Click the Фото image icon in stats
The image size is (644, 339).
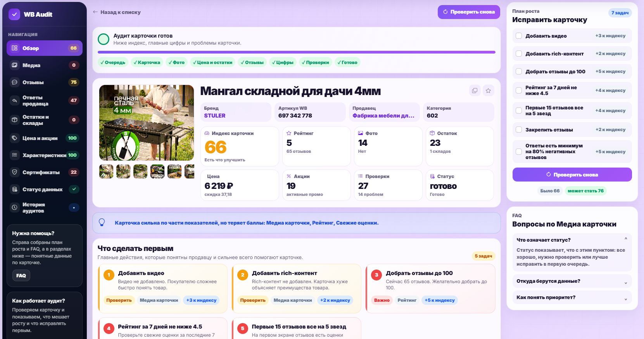click(361, 133)
